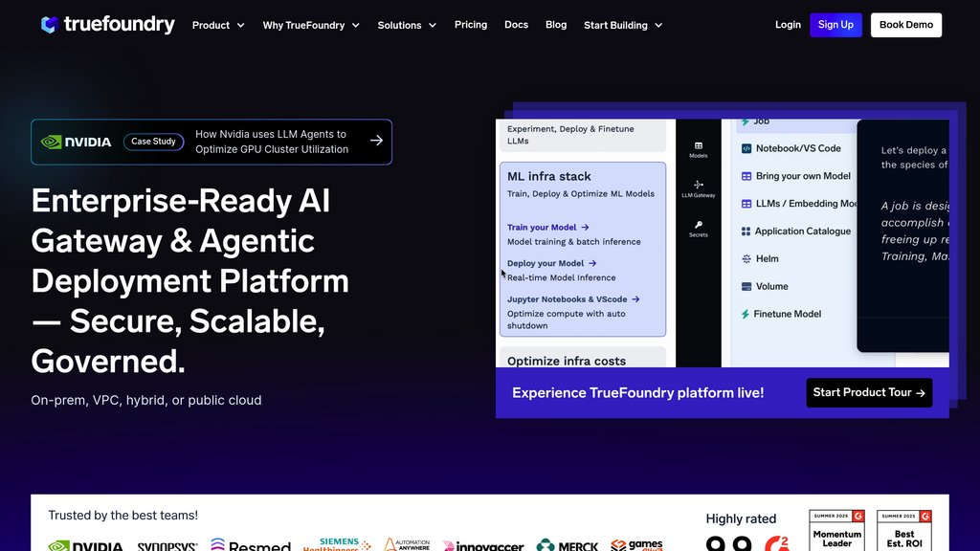Image resolution: width=980 pixels, height=551 pixels.
Task: Open the Solutions dropdown
Action: [406, 25]
